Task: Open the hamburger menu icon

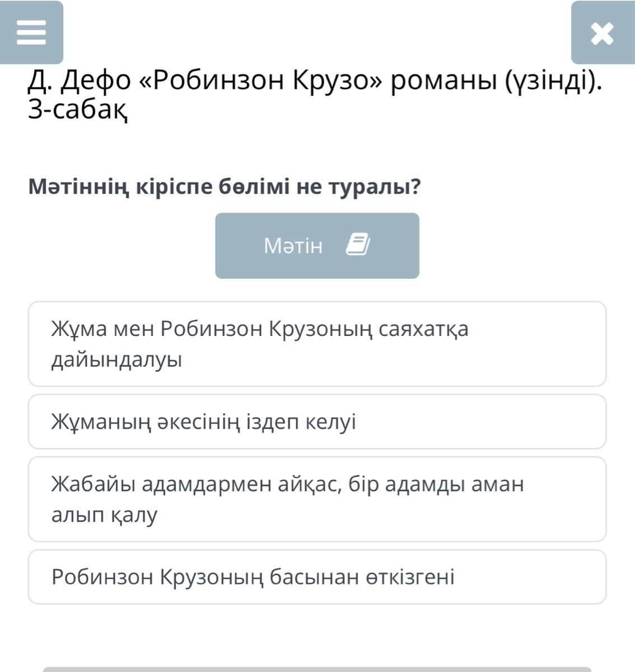Action: (31, 32)
